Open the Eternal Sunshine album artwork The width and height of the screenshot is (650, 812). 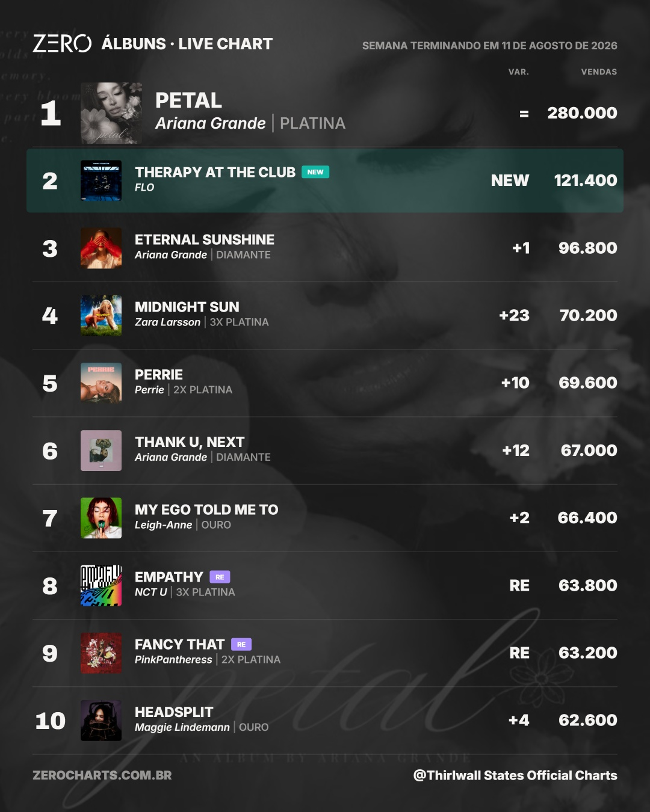pyautogui.click(x=101, y=248)
